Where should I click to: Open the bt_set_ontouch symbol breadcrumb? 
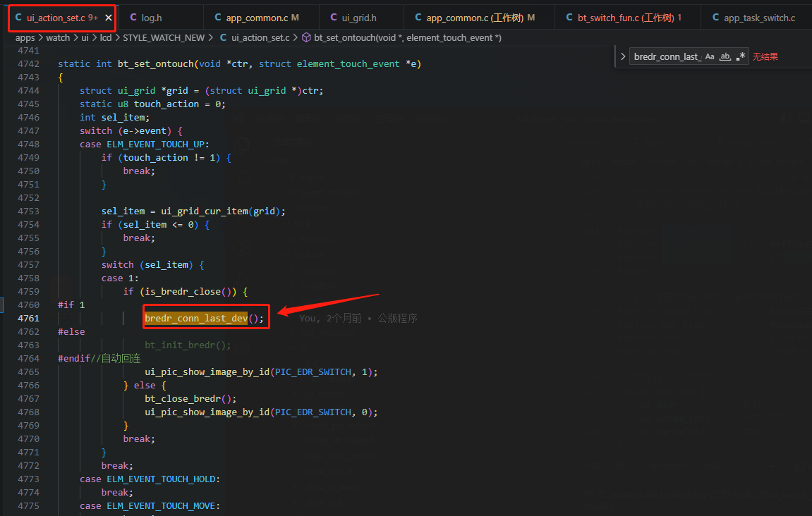coord(402,38)
